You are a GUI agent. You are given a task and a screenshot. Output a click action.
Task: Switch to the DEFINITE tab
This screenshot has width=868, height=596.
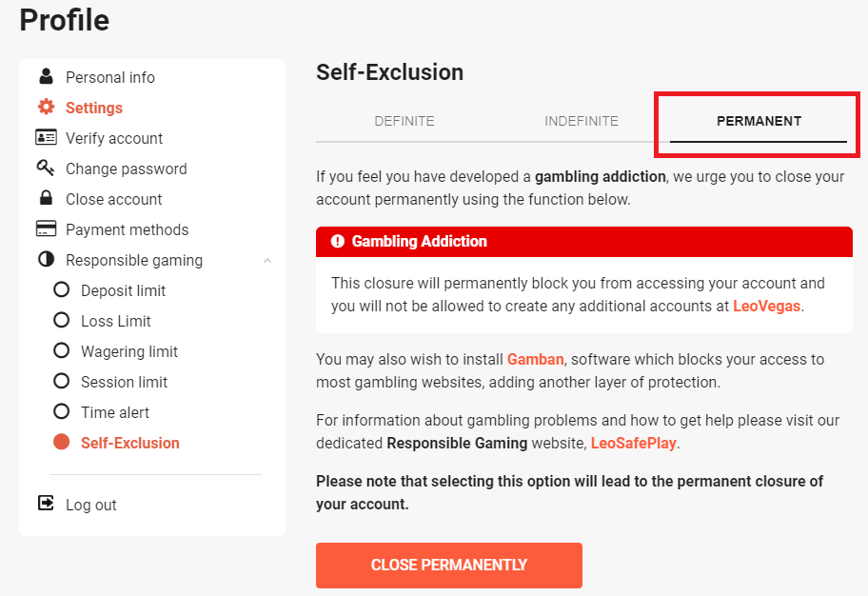click(404, 121)
